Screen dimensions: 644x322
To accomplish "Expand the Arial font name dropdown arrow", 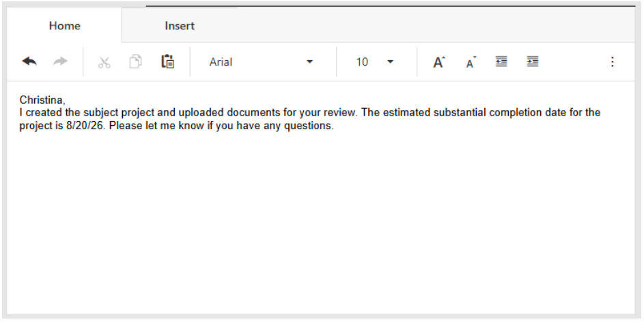I will 309,62.
